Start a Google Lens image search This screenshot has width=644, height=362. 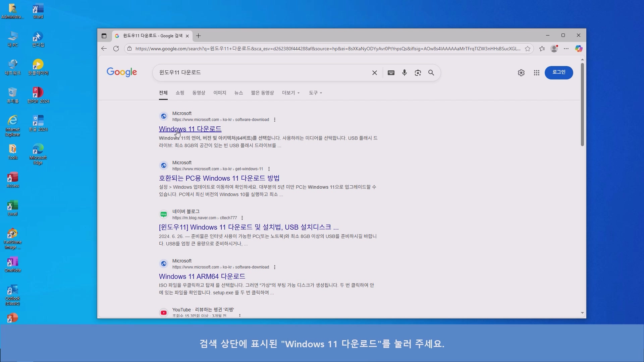click(418, 73)
